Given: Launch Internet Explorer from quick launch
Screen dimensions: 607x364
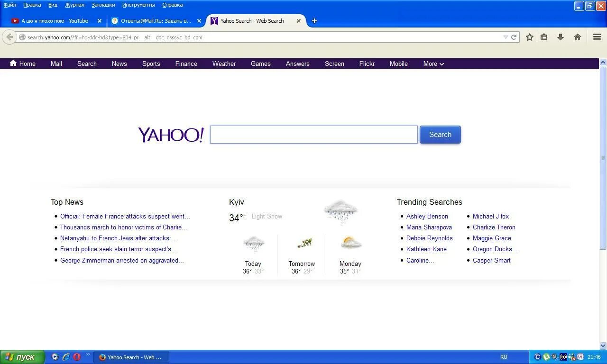Looking at the screenshot, I should pyautogui.click(x=66, y=357).
